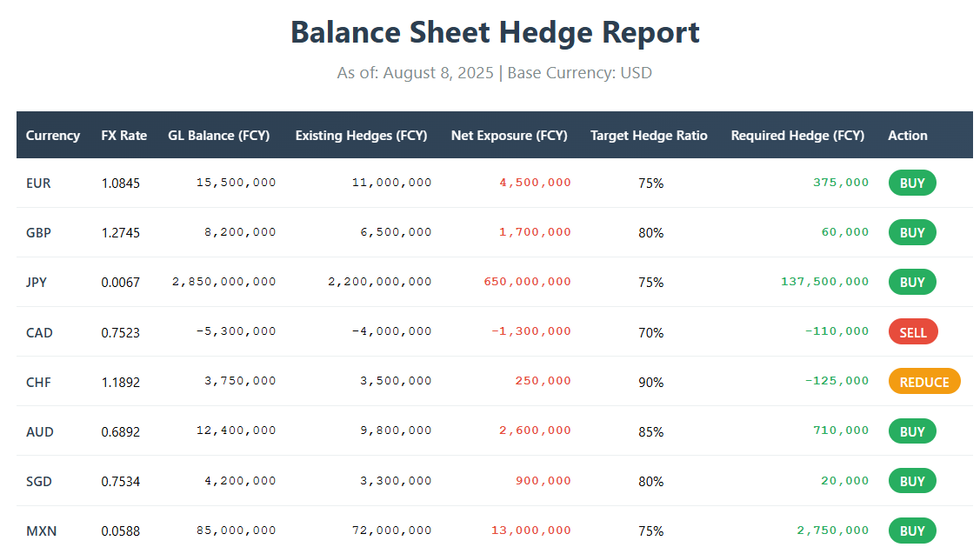This screenshot has width=980, height=554.
Task: Click the BUY button for GBP
Action: 911,232
